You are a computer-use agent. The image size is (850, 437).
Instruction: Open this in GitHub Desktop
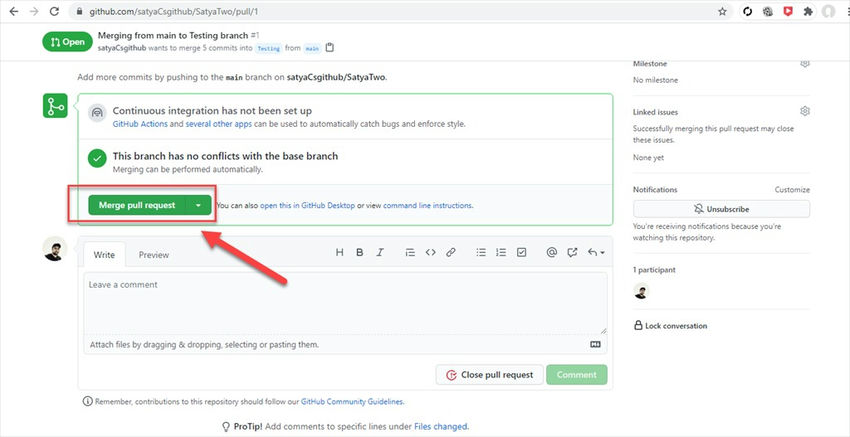(x=307, y=205)
